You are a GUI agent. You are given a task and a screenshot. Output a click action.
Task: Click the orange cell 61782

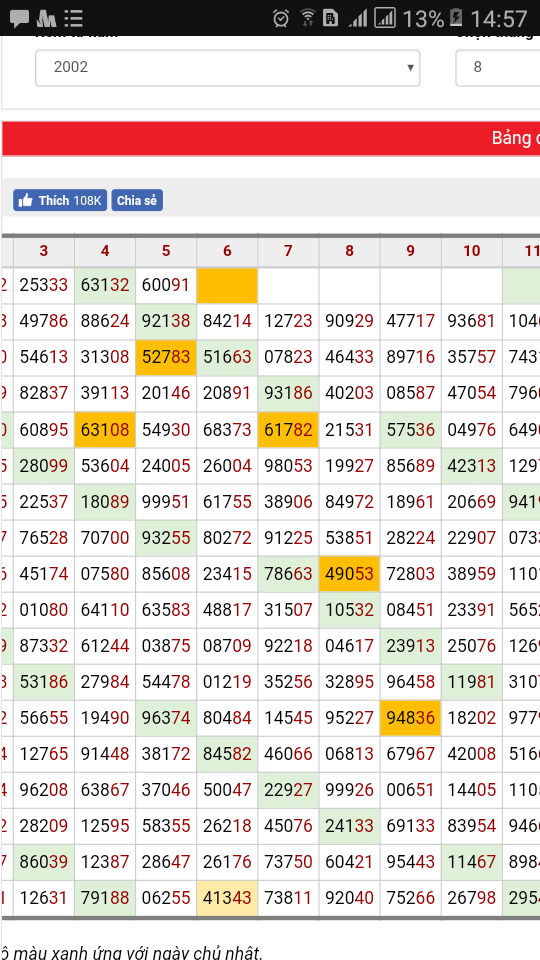pyautogui.click(x=288, y=429)
